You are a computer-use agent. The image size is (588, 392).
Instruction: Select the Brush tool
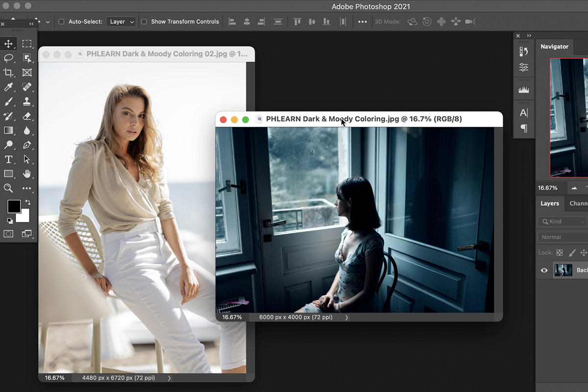(x=8, y=101)
